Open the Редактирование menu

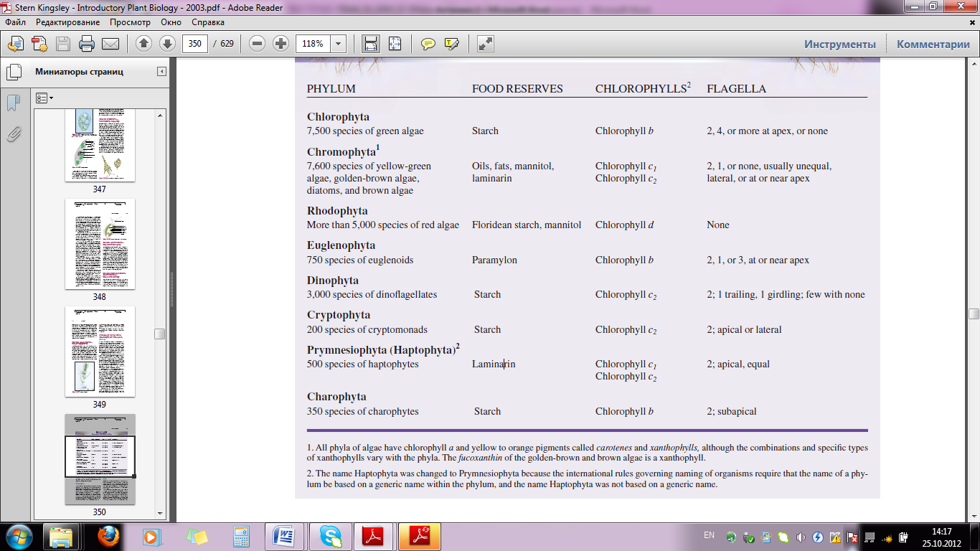point(68,22)
